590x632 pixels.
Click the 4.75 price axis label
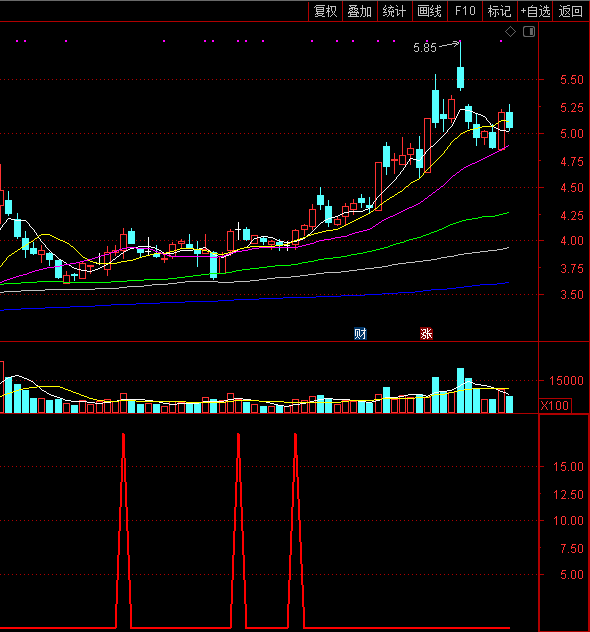572,162
